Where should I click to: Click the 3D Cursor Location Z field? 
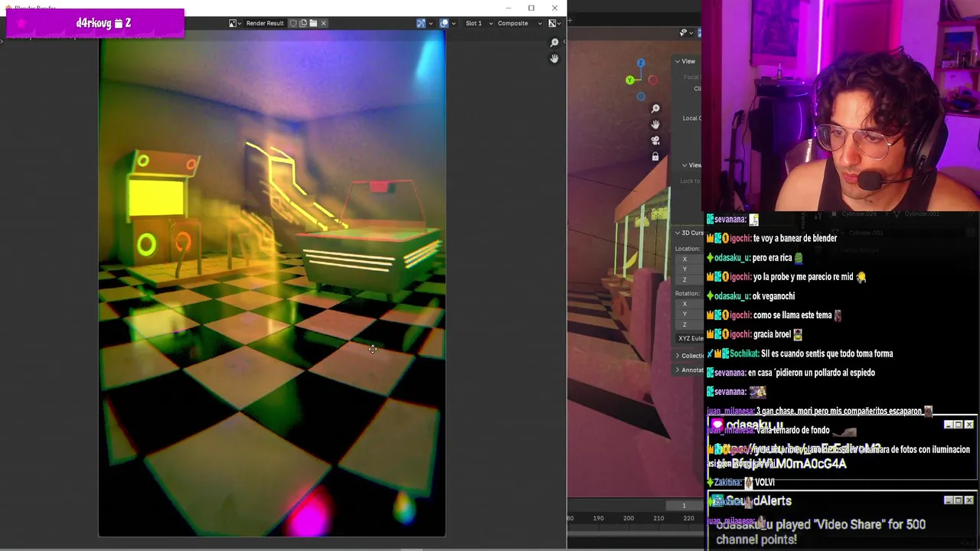point(689,279)
